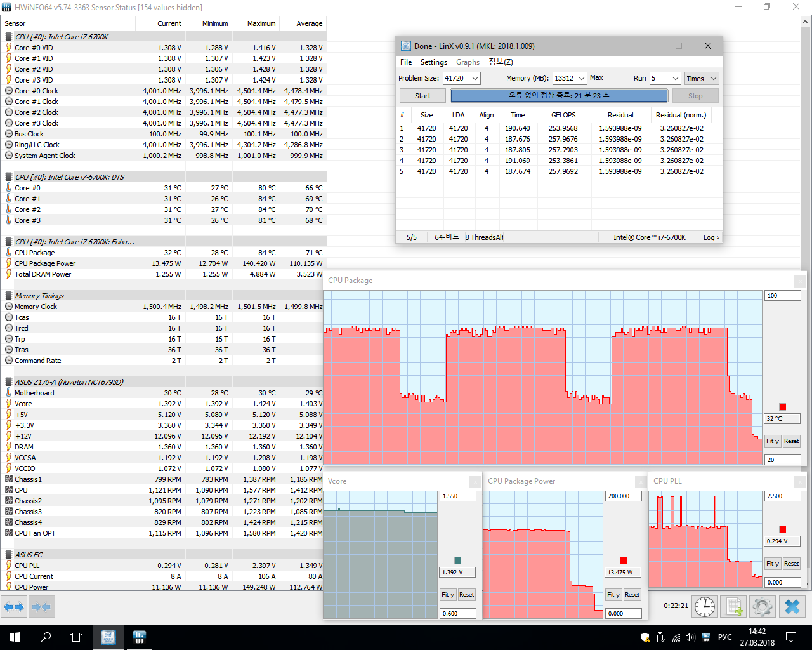Click the CPU Package Power maximum field 200.000
812x650 pixels.
(x=624, y=496)
